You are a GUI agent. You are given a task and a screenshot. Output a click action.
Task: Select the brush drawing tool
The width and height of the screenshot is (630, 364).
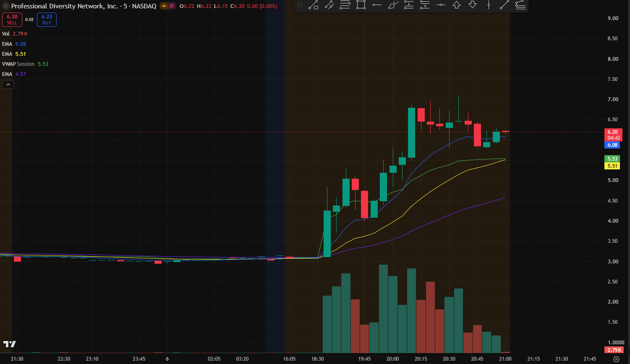tap(393, 6)
